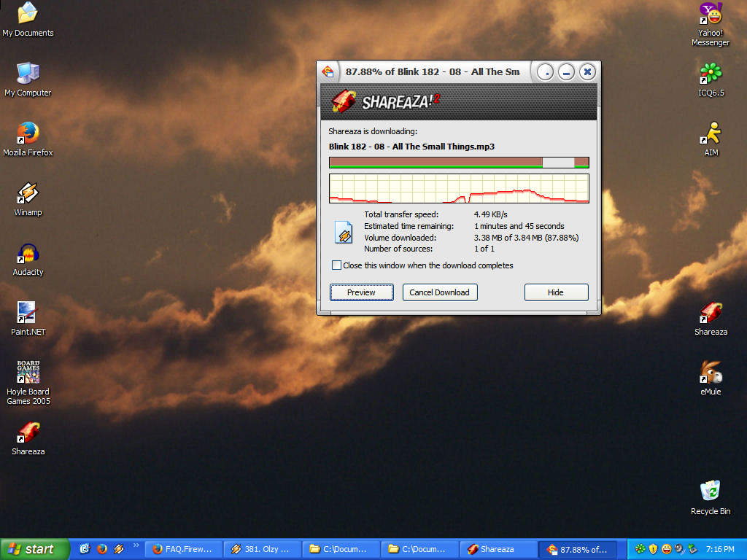This screenshot has height=560, width=747.
Task: Click the download progress bar
Action: pyautogui.click(x=460, y=163)
